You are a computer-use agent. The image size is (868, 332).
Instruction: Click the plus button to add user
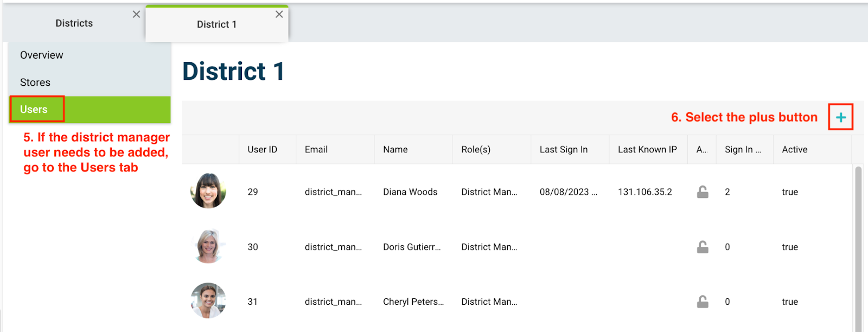840,117
